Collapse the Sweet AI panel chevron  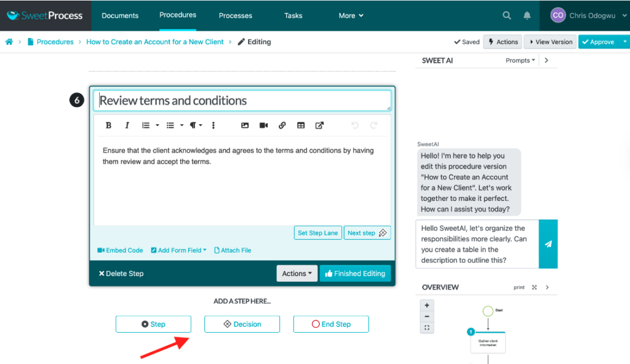[546, 60]
